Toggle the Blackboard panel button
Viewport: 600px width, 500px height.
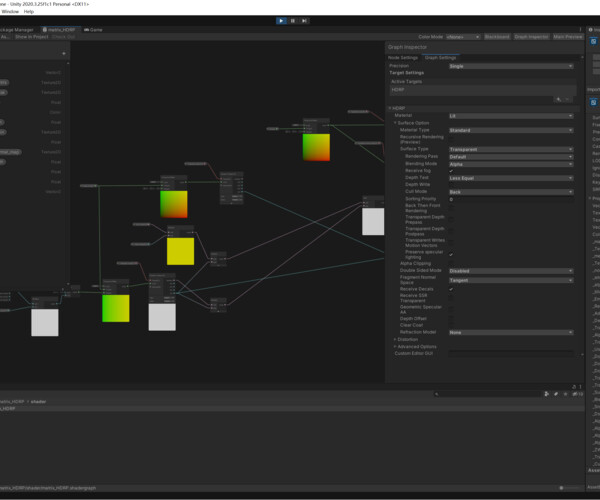tap(497, 37)
